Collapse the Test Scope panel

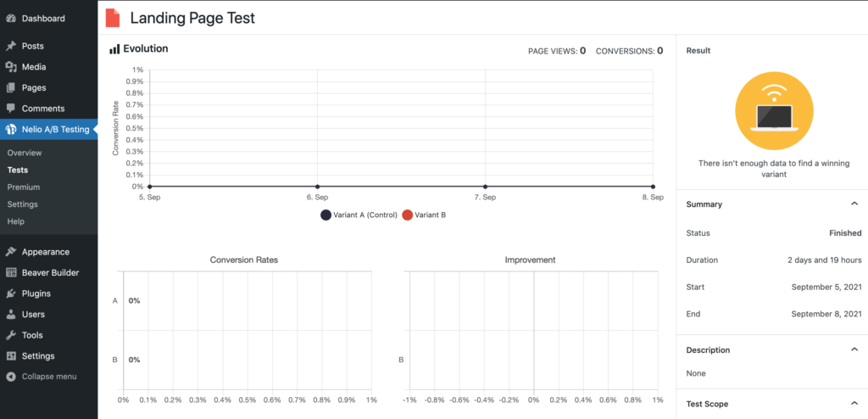click(854, 404)
